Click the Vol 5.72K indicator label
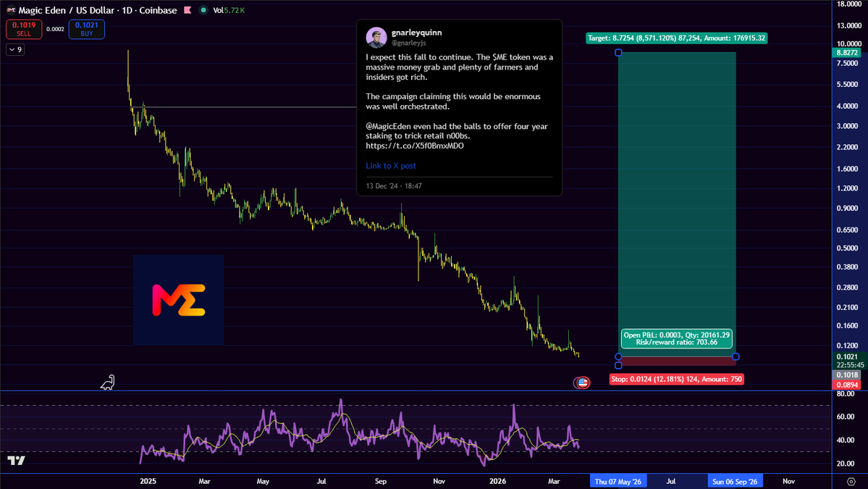 (x=229, y=10)
